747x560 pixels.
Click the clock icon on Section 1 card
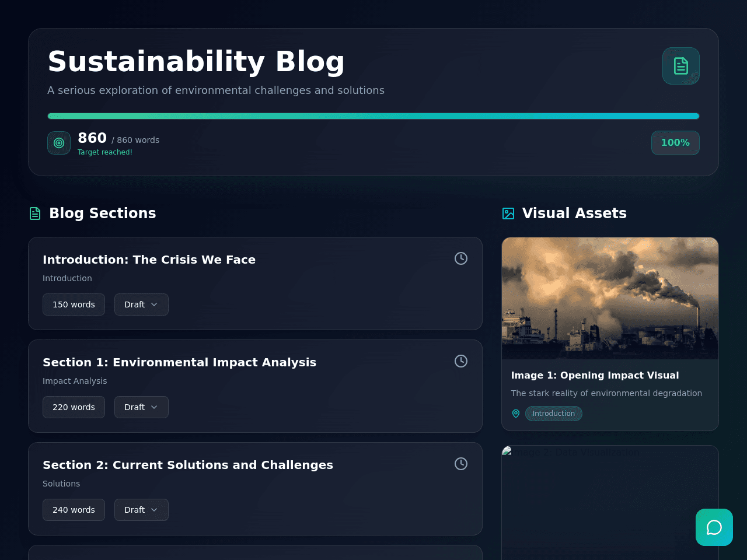pyautogui.click(x=461, y=361)
